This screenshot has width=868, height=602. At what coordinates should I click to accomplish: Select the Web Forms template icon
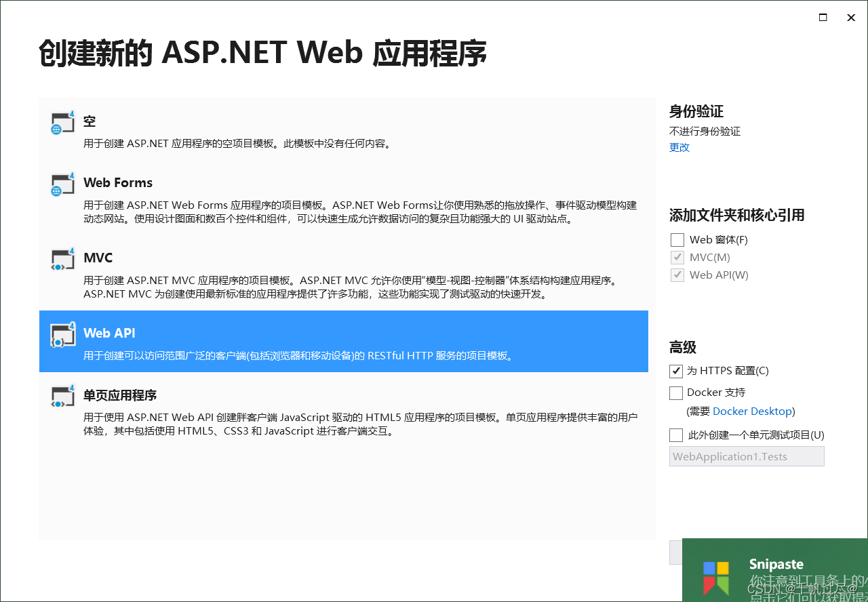pyautogui.click(x=62, y=184)
